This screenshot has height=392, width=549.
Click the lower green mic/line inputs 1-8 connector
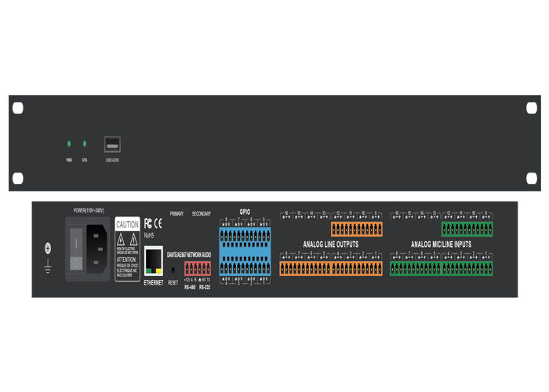click(441, 268)
